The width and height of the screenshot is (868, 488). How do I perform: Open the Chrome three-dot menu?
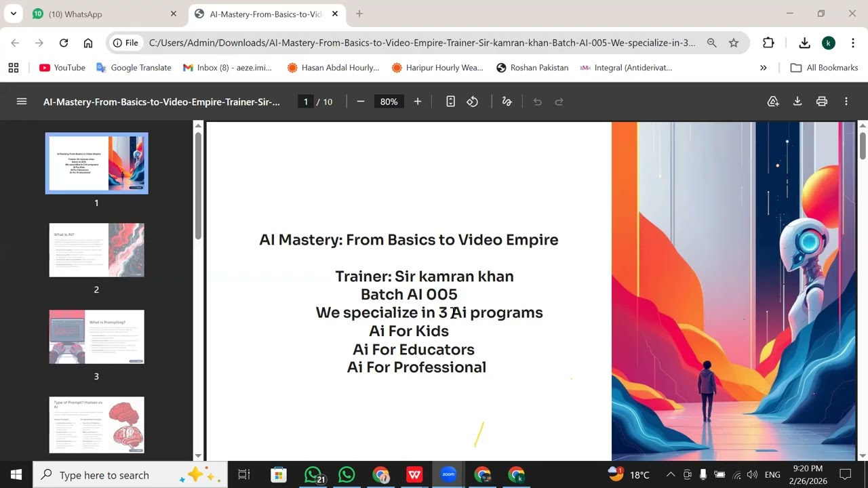click(852, 43)
